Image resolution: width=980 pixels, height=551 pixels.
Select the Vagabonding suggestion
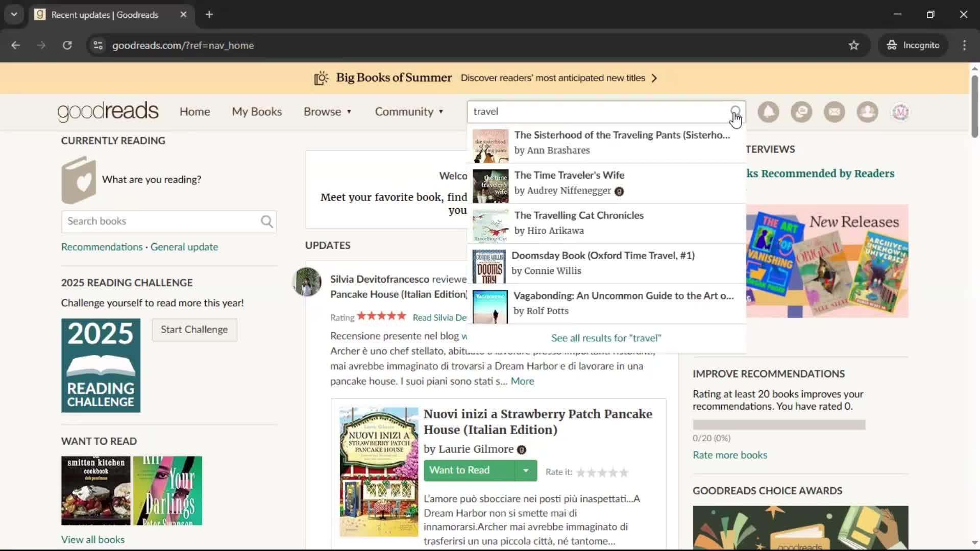click(606, 304)
